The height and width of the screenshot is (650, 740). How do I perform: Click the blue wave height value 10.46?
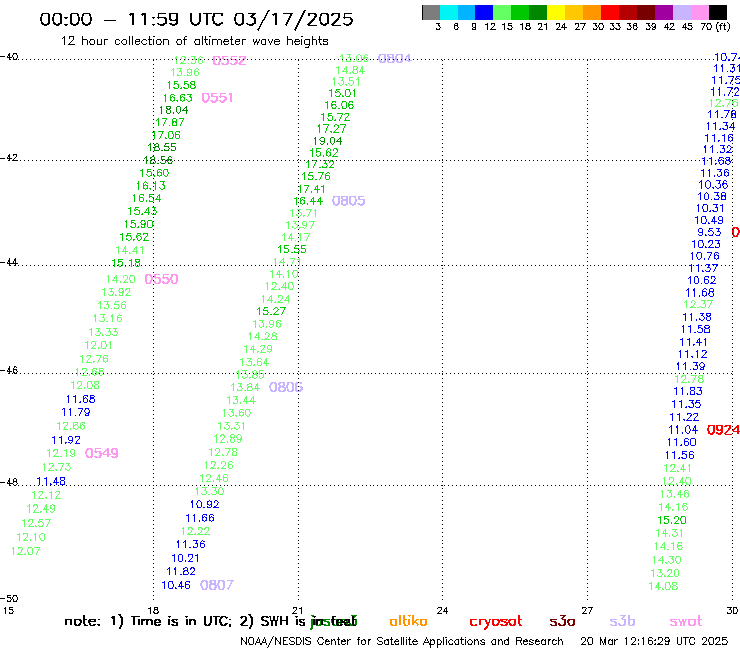176,585
